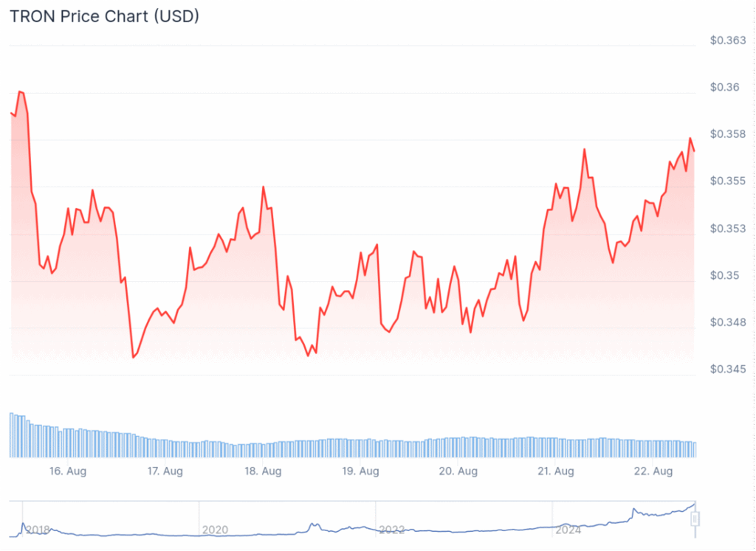Viewport: 756px width, 551px height.
Task: Select the 21. Aug axis label
Action: pos(555,471)
